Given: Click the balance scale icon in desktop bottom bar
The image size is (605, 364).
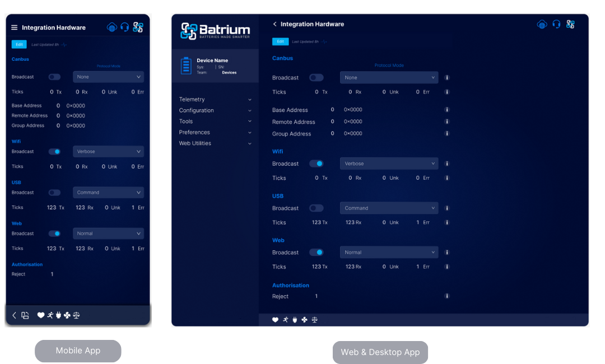Looking at the screenshot, I should [314, 320].
